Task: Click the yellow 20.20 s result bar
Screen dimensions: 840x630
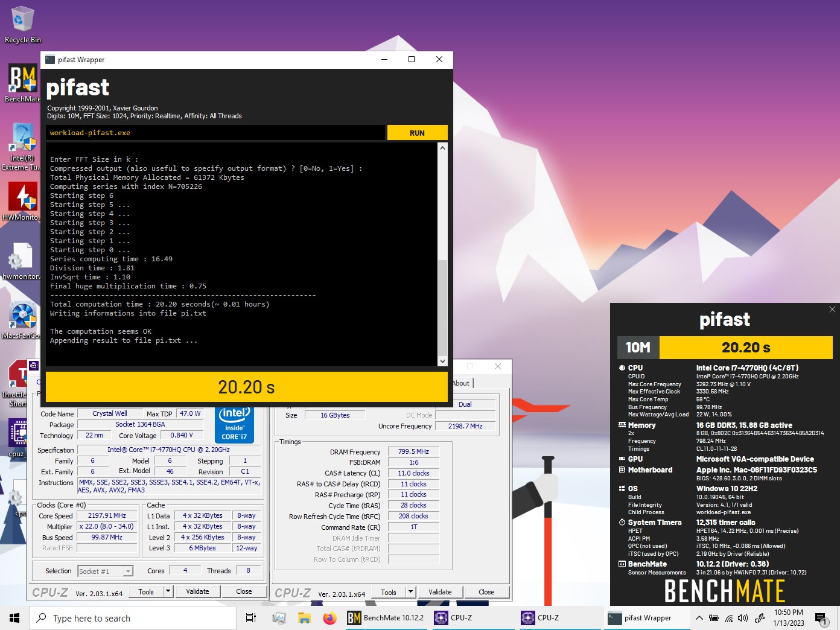Action: click(247, 387)
